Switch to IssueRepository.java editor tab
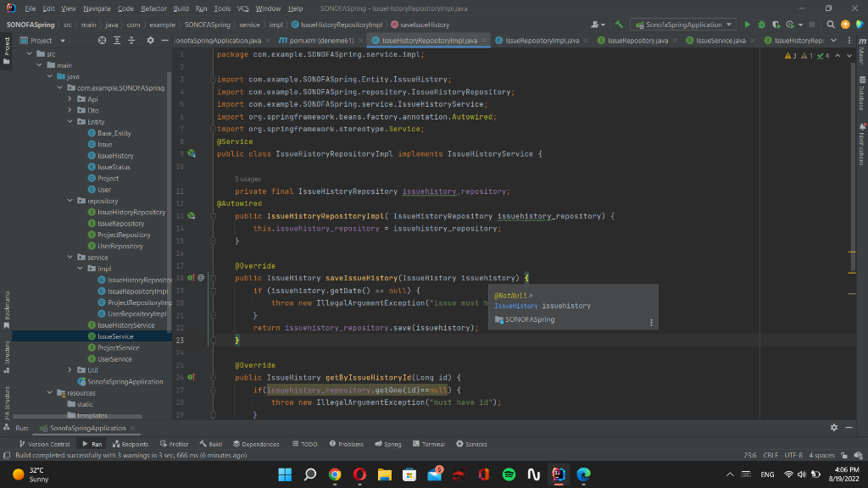Viewport: 868px width, 488px height. click(x=637, y=40)
